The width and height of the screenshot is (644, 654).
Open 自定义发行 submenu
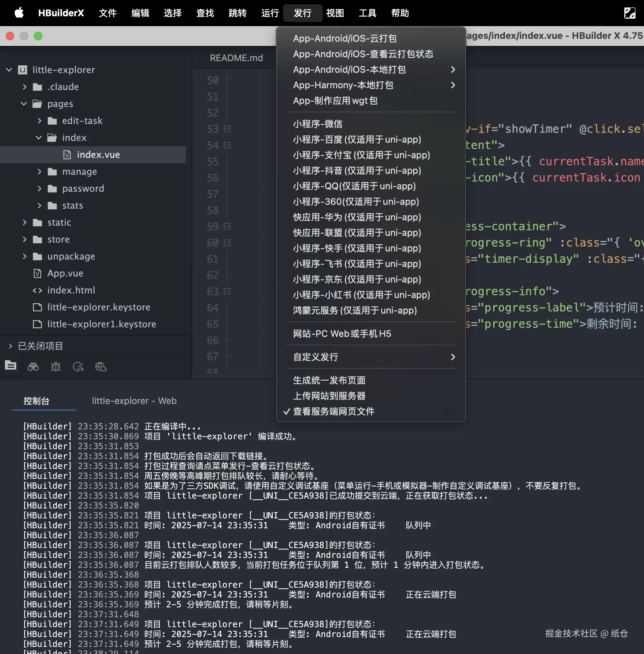click(371, 357)
